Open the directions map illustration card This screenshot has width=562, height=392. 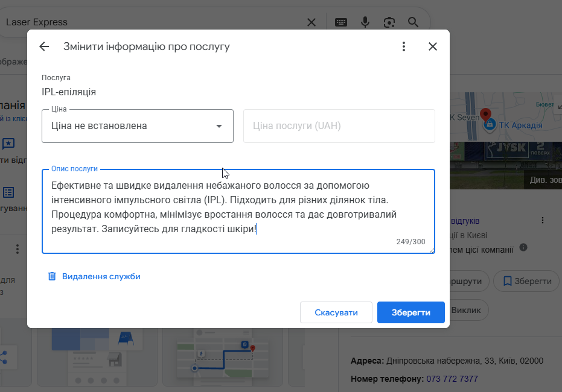pos(223,357)
